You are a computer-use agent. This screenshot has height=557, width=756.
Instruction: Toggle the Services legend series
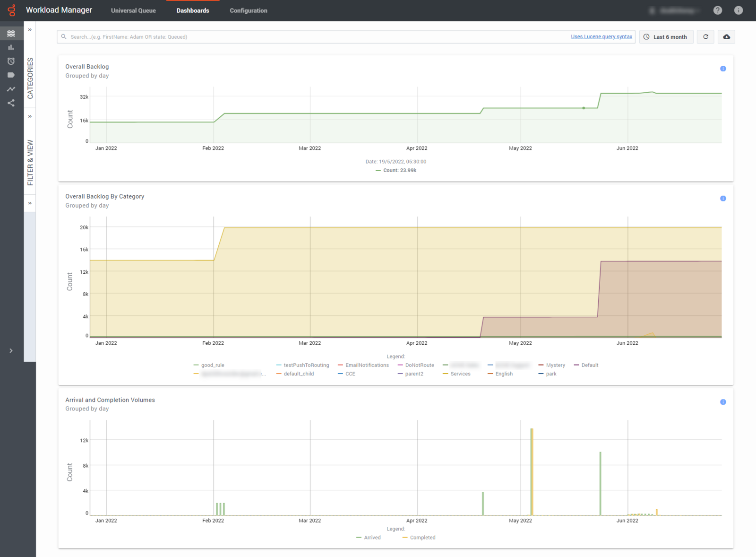tap(456, 374)
